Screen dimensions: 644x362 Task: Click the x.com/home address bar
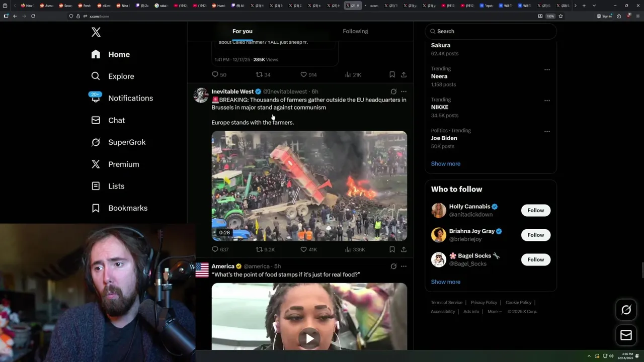point(302,16)
